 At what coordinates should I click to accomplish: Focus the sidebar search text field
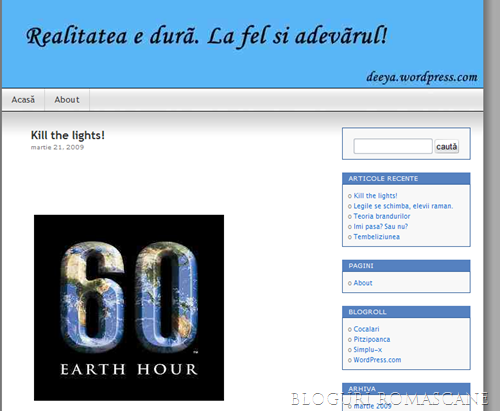pyautogui.click(x=393, y=146)
